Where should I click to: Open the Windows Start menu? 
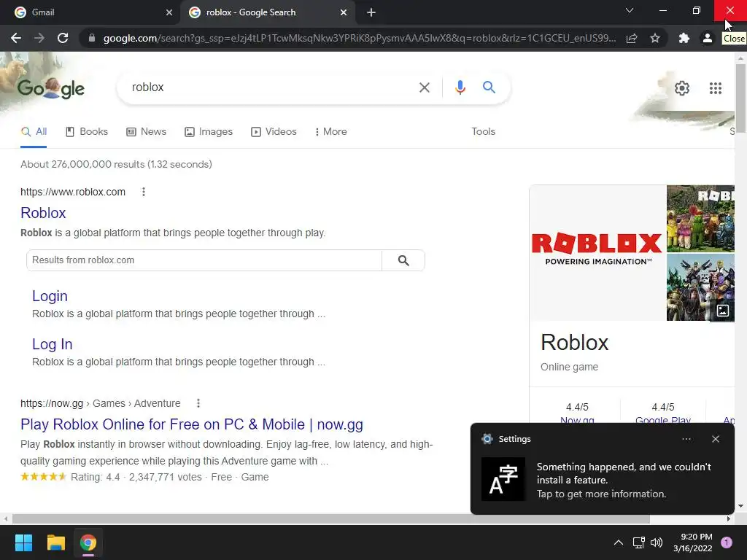23,542
